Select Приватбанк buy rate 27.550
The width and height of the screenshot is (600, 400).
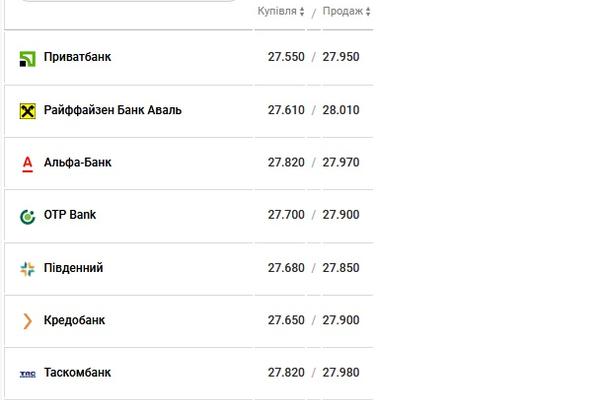[286, 57]
